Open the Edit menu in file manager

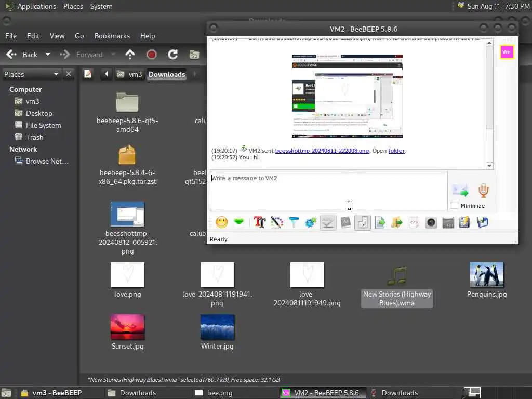point(33,36)
